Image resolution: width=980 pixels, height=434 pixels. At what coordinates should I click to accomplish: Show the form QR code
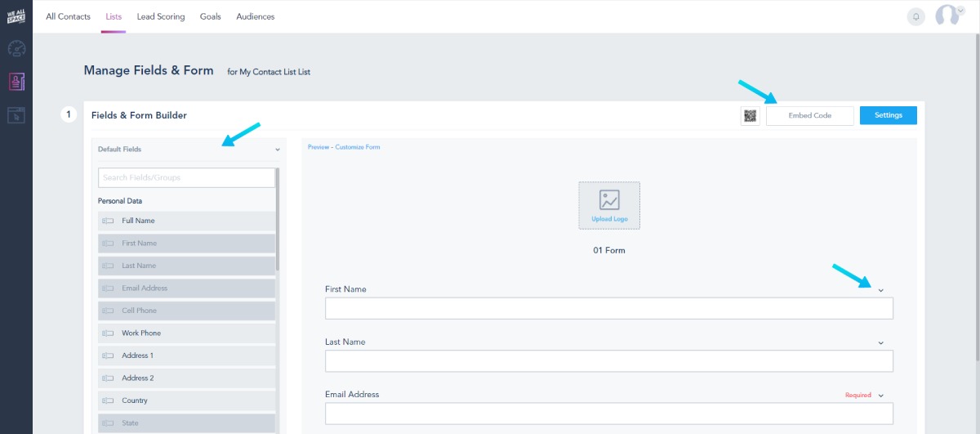pos(750,116)
